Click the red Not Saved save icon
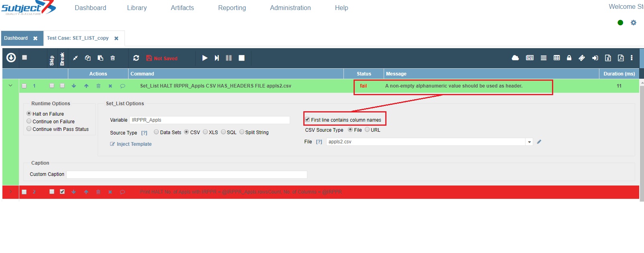The height and width of the screenshot is (253, 644). click(x=149, y=58)
